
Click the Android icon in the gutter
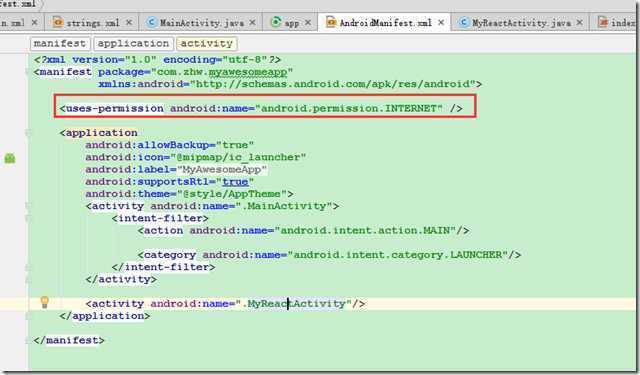click(10, 158)
